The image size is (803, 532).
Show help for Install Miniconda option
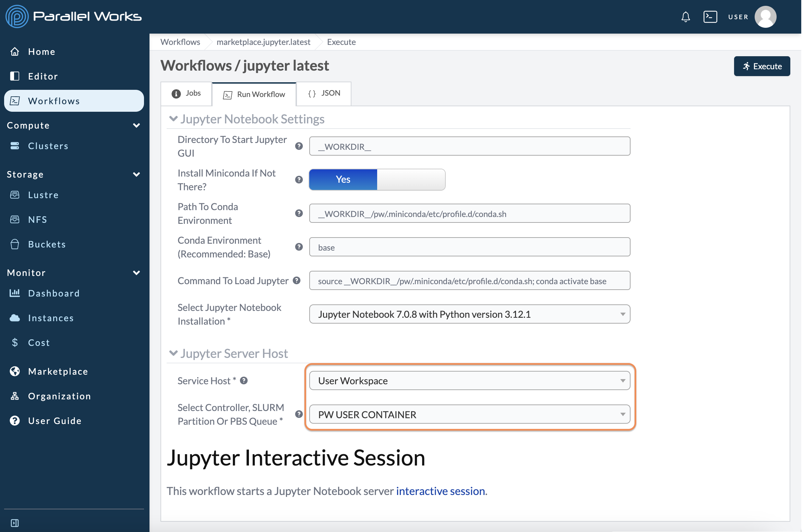click(299, 180)
